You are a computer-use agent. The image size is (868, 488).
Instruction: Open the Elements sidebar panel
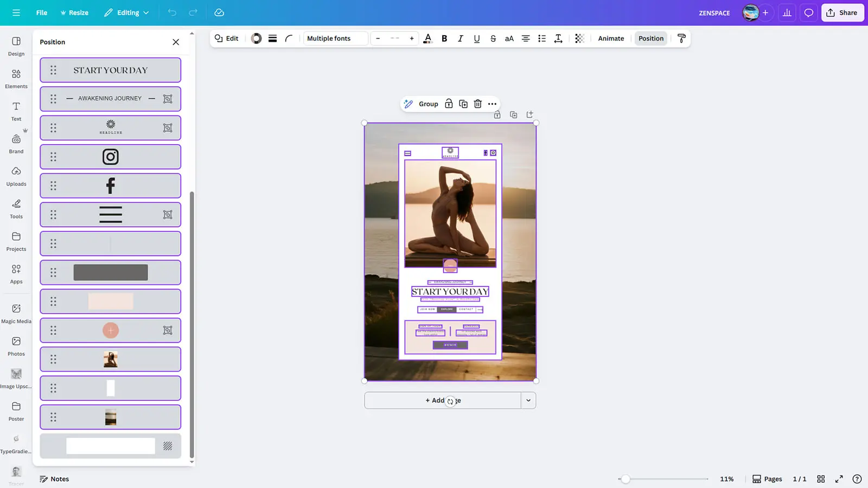16,79
